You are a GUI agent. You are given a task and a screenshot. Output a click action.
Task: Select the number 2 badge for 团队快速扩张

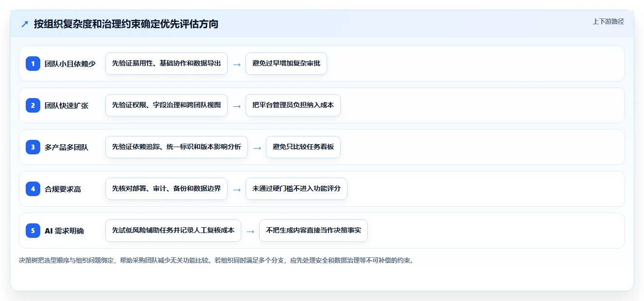pos(33,105)
